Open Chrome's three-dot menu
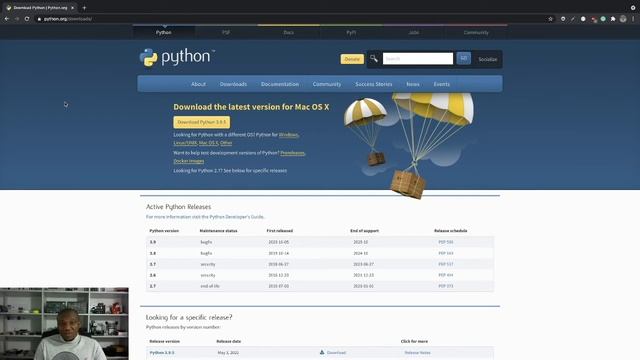Screen dimensions: 640x360 (633, 19)
